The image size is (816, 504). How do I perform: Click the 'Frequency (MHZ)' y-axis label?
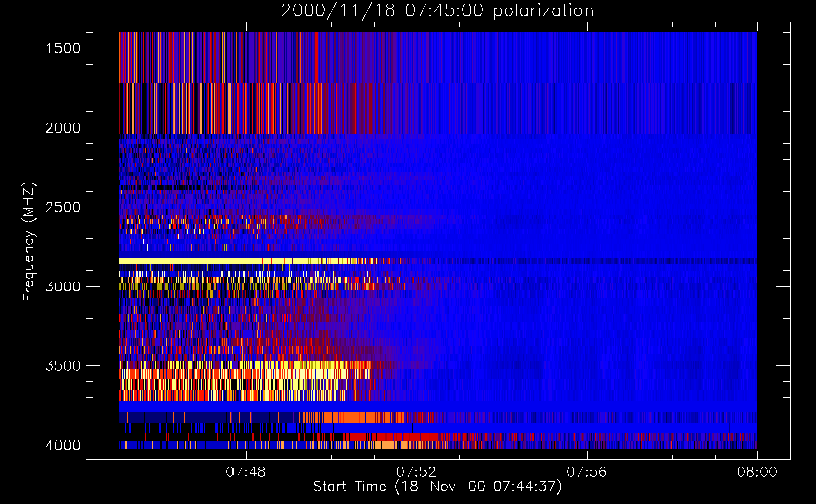pos(29,242)
